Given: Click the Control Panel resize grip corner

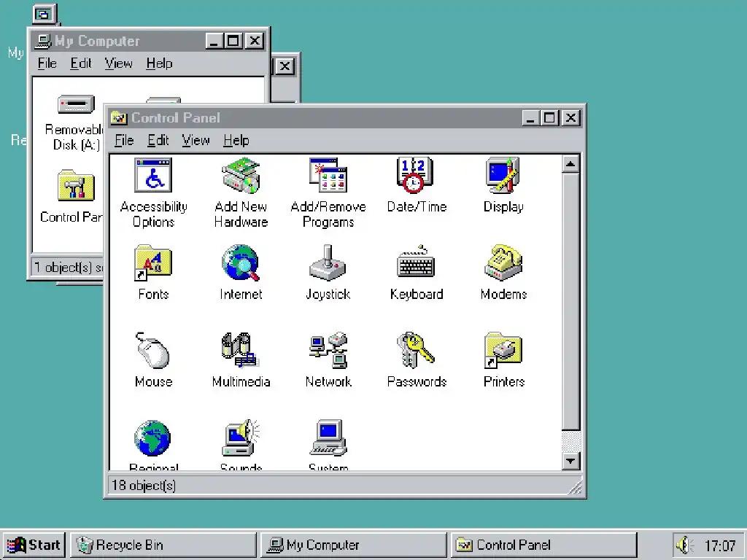Looking at the screenshot, I should click(x=576, y=488).
